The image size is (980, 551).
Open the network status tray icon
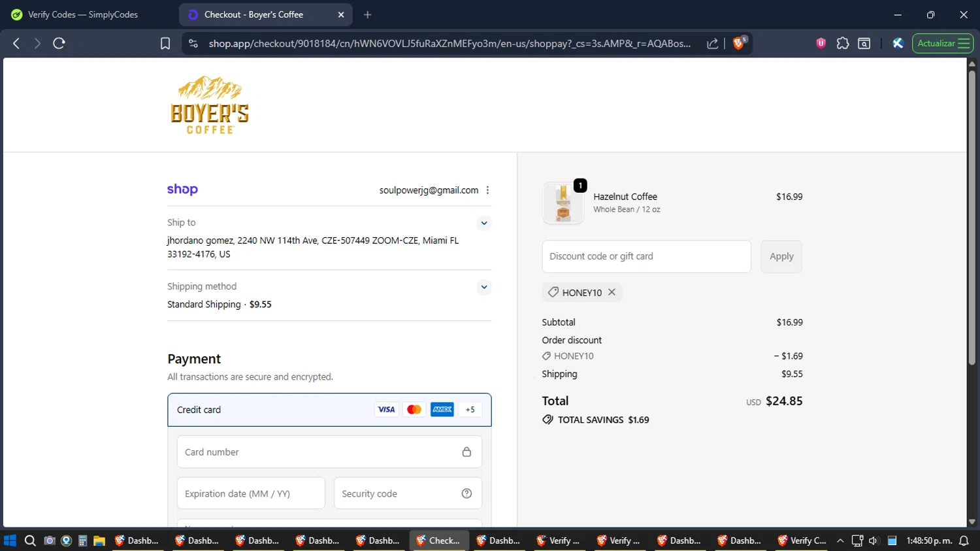[857, 541]
